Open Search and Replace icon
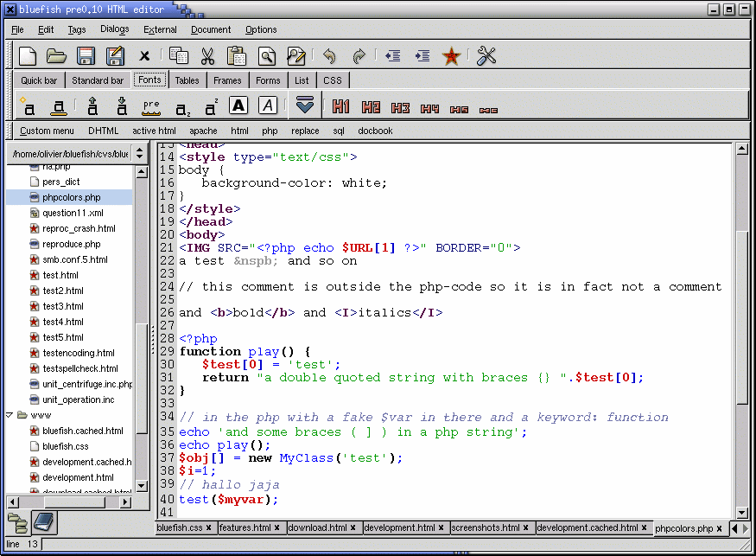The width and height of the screenshot is (756, 556). tap(295, 56)
